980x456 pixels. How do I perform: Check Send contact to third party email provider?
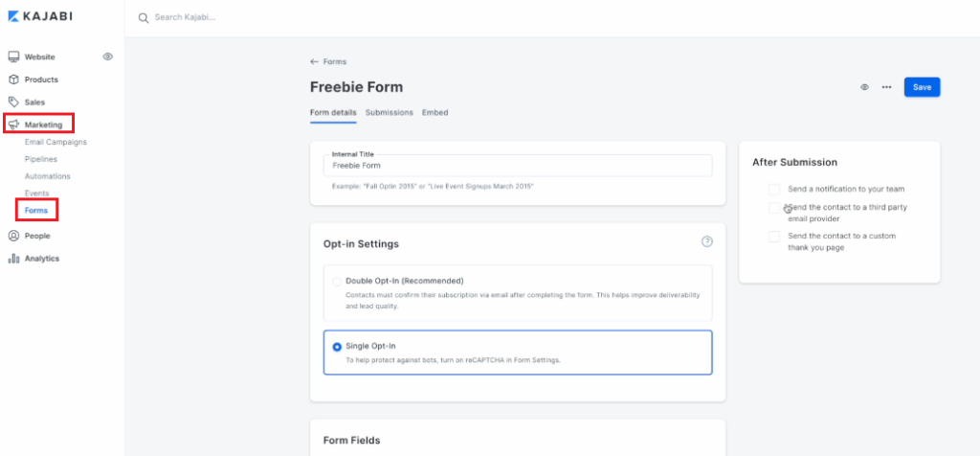coord(774,208)
